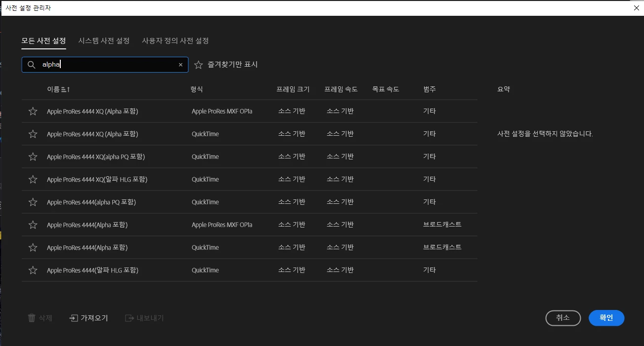The height and width of the screenshot is (346, 644).
Task: Favorite the Apple ProRes 4444 XQ(알파 HLG 포함) preset star
Action: tap(33, 179)
